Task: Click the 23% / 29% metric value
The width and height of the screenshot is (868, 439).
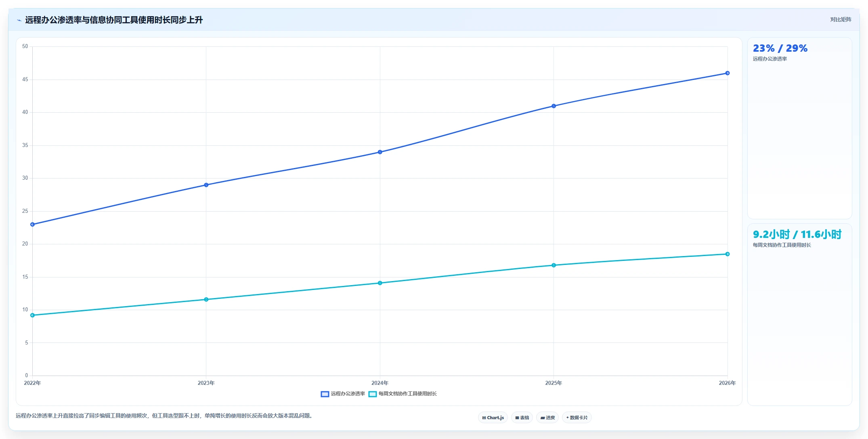Action: tap(780, 48)
